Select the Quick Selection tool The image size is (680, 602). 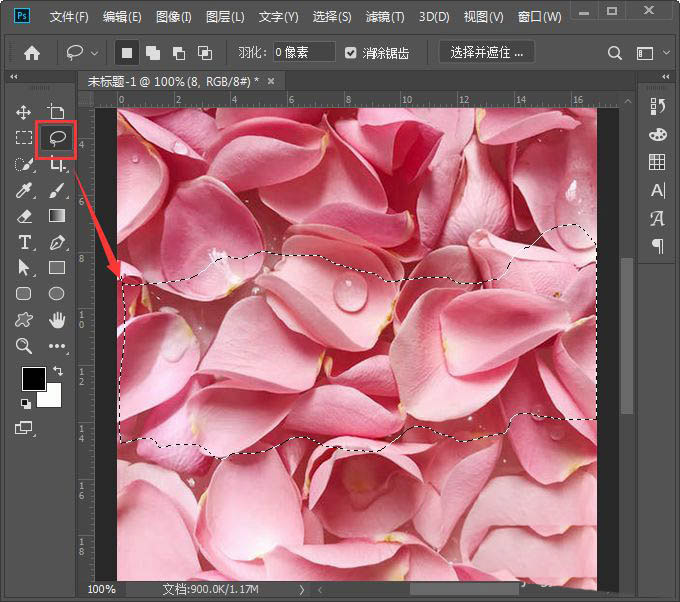pos(24,164)
